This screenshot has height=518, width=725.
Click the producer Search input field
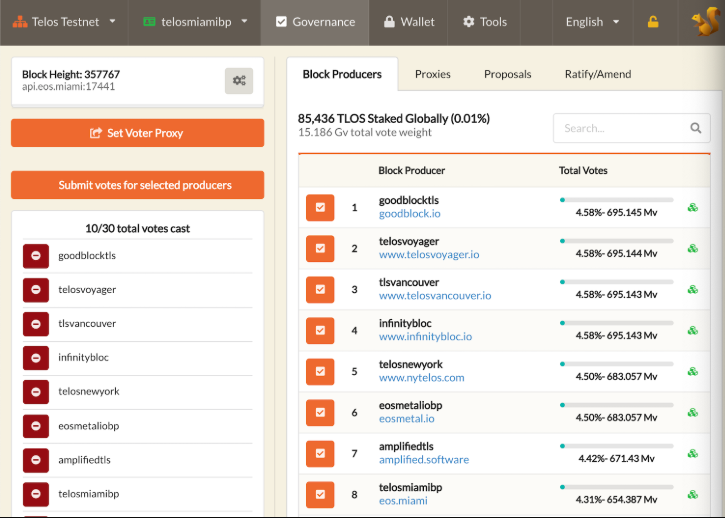632,128
